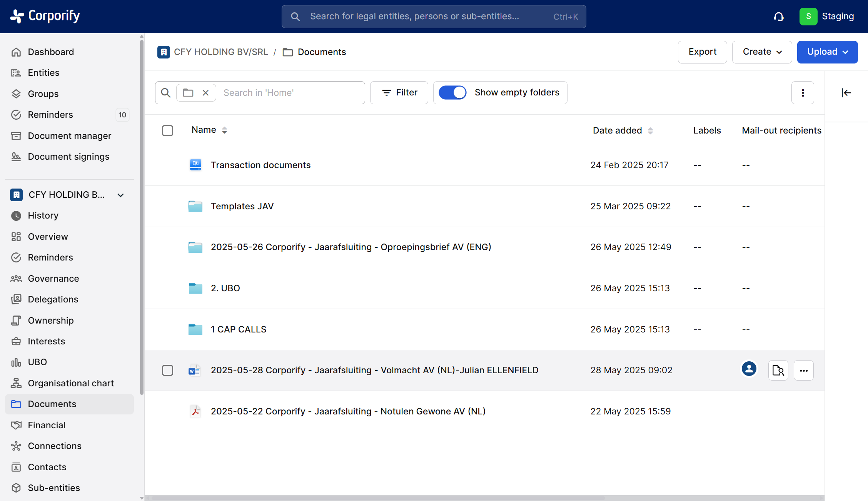
Task: Click the Export button
Action: [702, 52]
